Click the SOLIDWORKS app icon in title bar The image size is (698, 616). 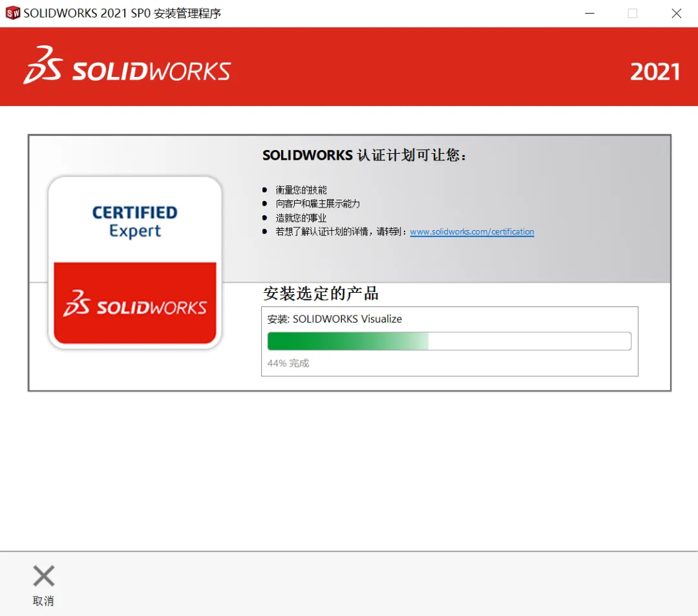[x=13, y=14]
